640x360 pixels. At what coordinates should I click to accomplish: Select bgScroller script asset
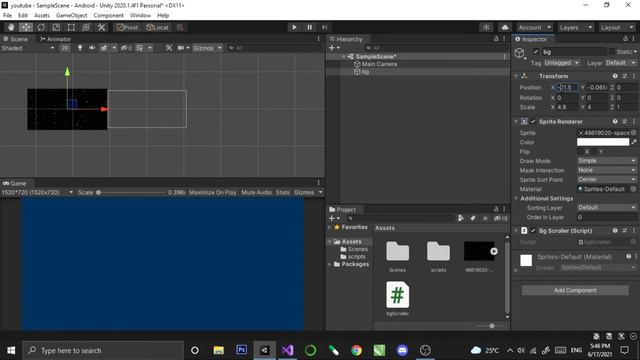[398, 299]
